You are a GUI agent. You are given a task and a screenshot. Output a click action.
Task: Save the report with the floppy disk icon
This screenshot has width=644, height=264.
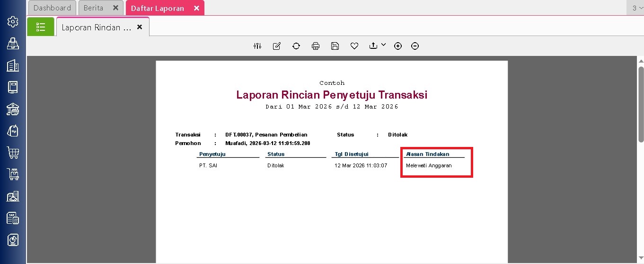tap(335, 46)
